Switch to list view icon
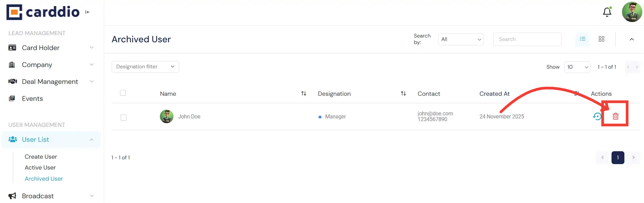 [x=582, y=39]
